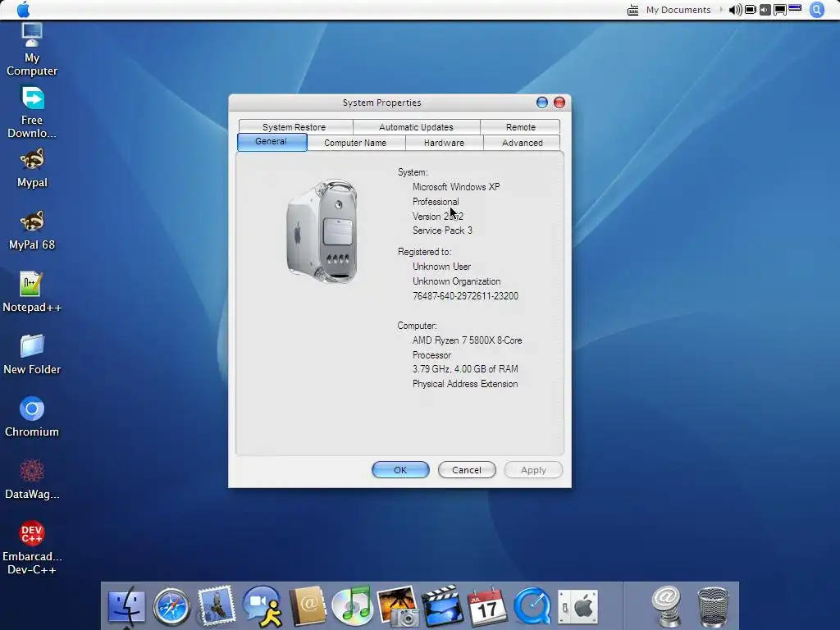This screenshot has width=840, height=630.
Task: Switch to the Advanced tab
Action: pyautogui.click(x=523, y=143)
